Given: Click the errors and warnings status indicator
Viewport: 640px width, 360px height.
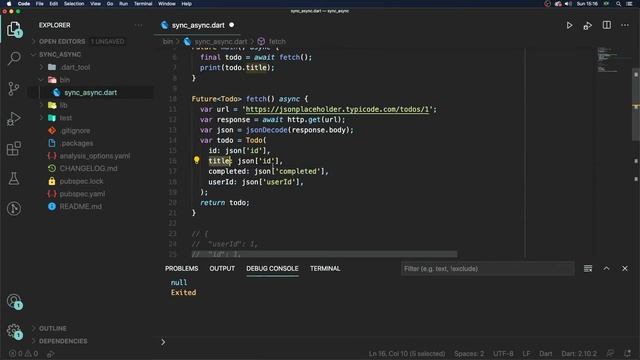Looking at the screenshot, I should (x=24, y=354).
